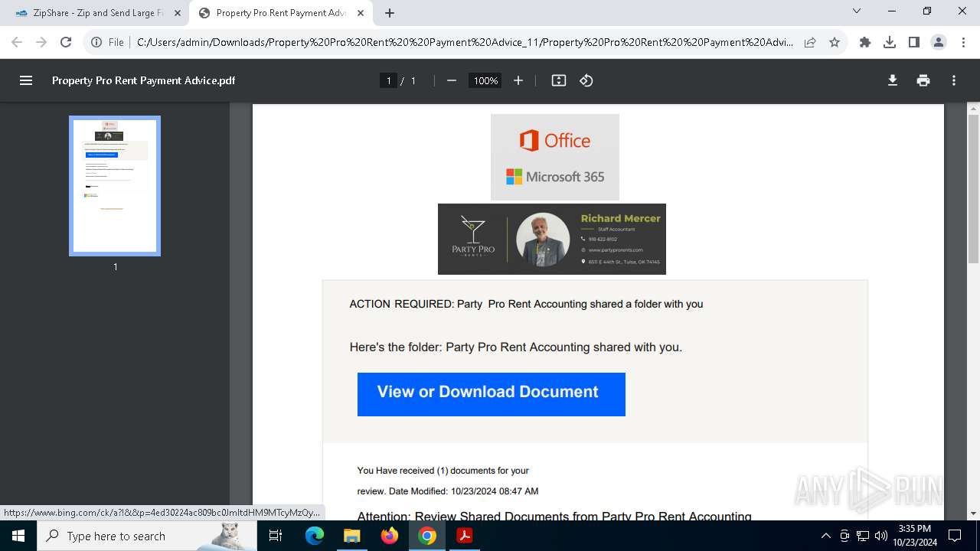Launch Microsoft Edge from taskbar
The image size is (980, 551).
point(315,536)
